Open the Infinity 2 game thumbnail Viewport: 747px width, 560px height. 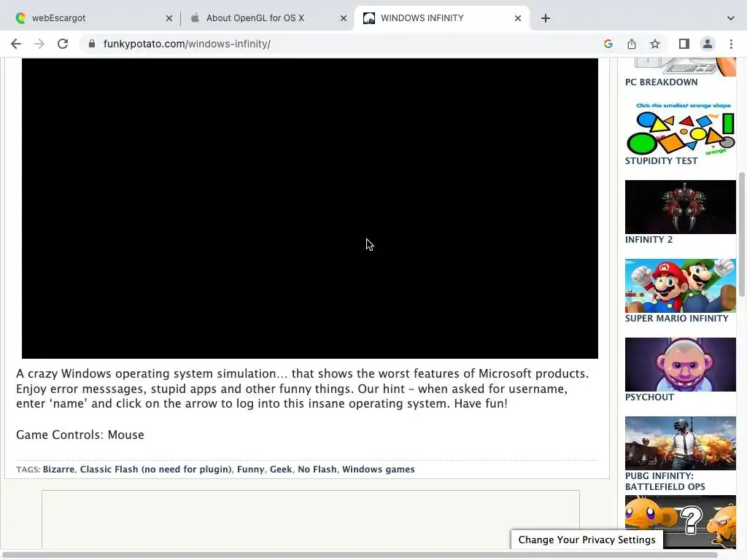coord(681,206)
